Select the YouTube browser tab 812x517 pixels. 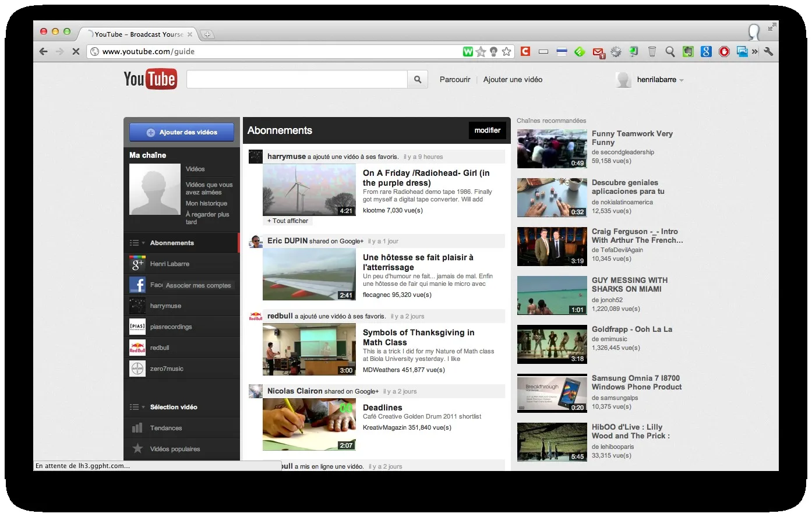coord(140,34)
